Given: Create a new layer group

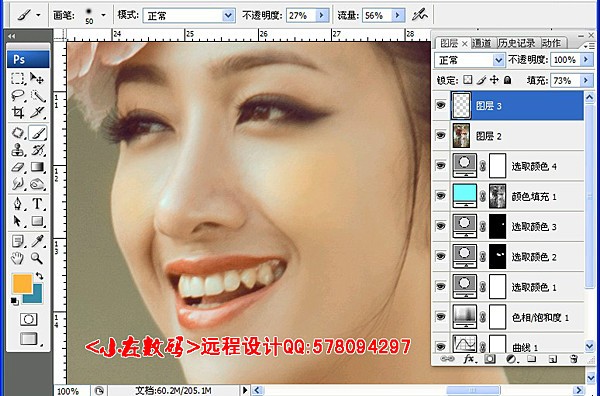Looking at the screenshot, I should [532, 359].
